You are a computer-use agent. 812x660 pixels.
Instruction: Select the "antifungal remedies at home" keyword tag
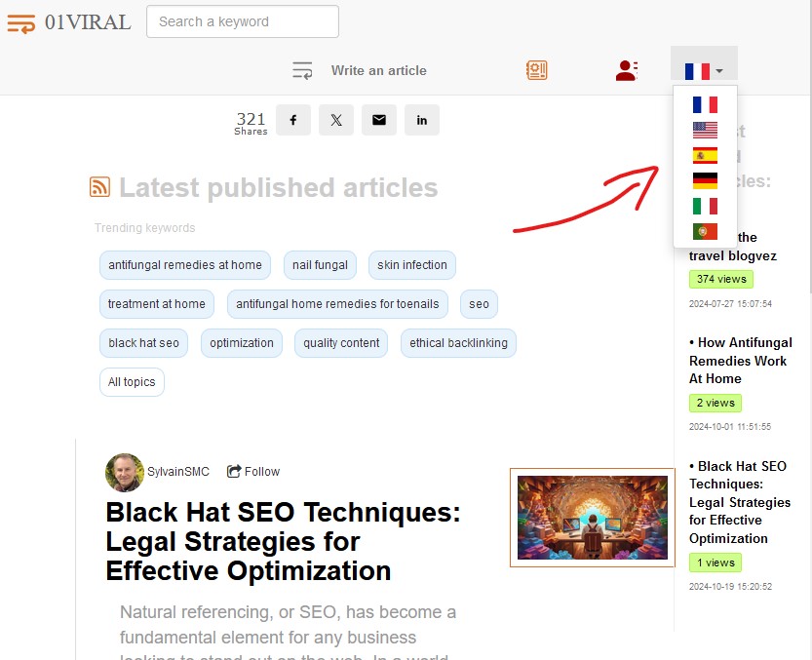(185, 265)
